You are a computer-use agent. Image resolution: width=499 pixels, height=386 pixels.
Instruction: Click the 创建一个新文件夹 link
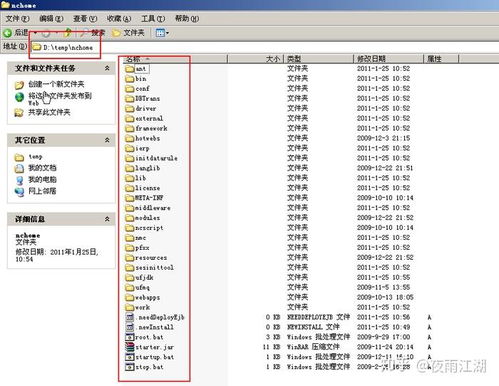pos(56,84)
